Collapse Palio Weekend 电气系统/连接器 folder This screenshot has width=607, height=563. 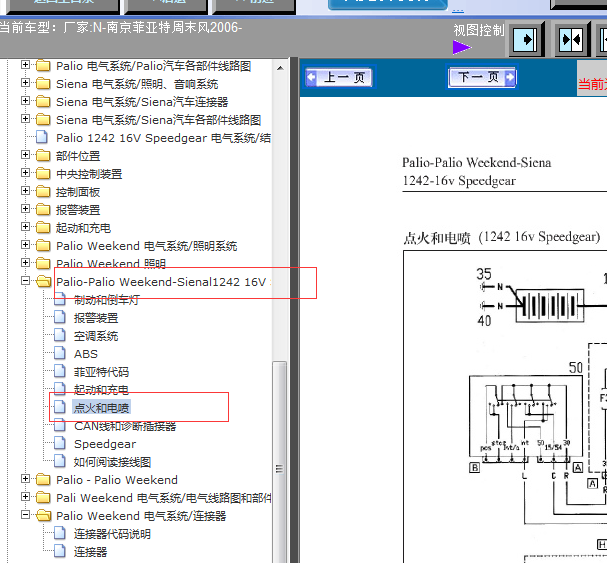point(25,515)
